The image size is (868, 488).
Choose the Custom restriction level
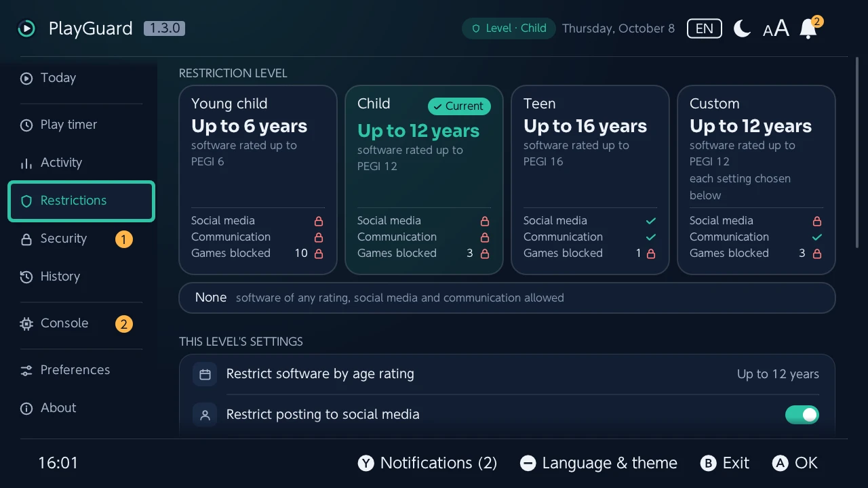pyautogui.click(x=756, y=180)
